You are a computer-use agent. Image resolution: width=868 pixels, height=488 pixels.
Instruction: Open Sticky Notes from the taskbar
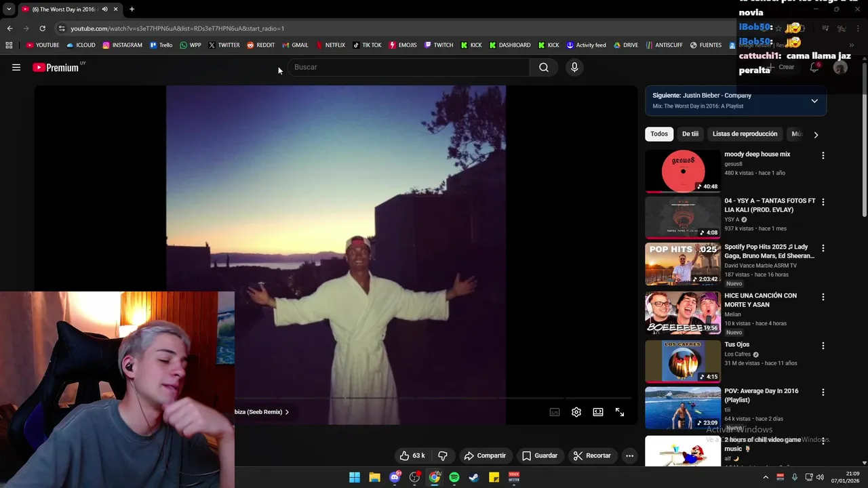(x=494, y=477)
